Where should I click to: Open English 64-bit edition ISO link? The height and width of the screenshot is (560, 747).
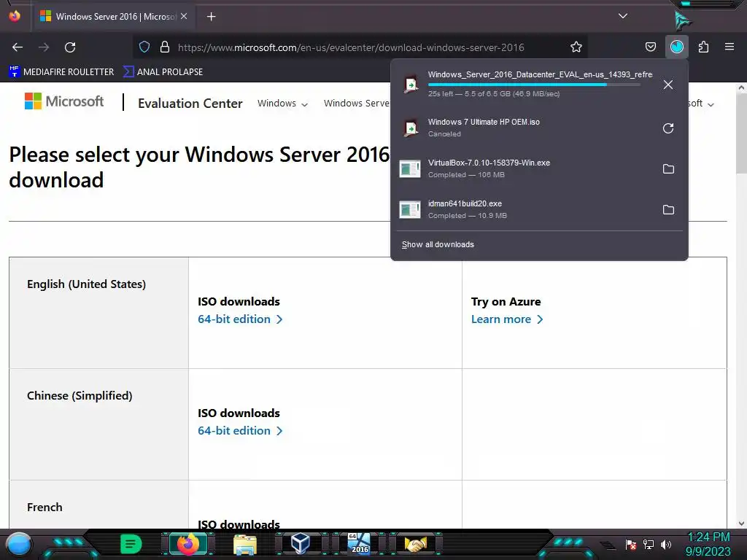pos(240,319)
